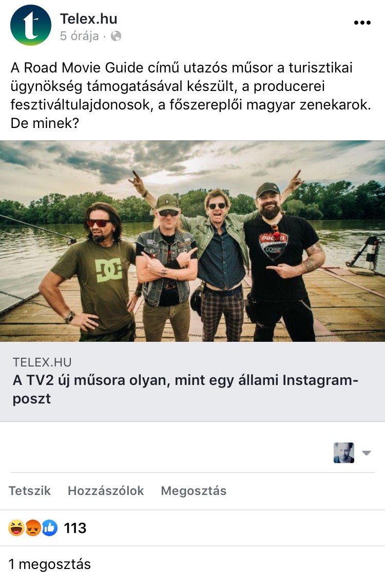
Task: Click the blue thumbs-up reaction icon
Action: coord(49,528)
